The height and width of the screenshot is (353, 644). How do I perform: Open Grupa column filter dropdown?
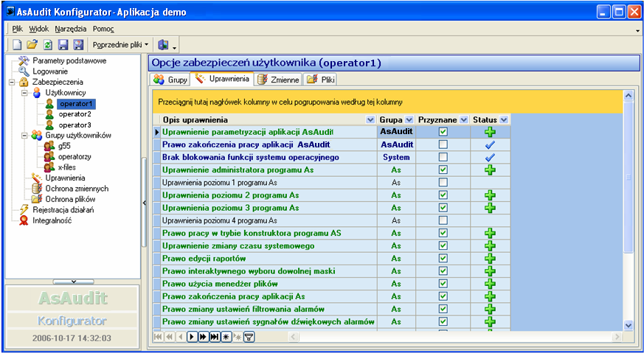(409, 120)
